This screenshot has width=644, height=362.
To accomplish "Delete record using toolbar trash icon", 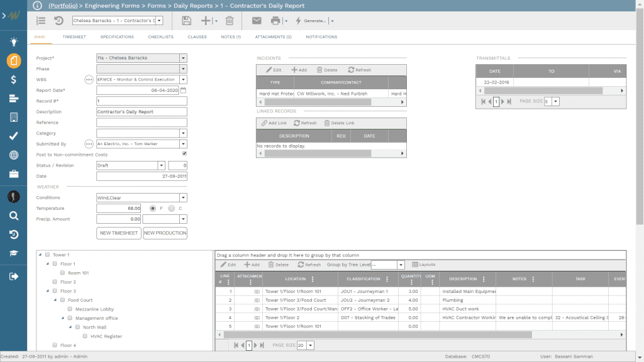I will [x=230, y=21].
